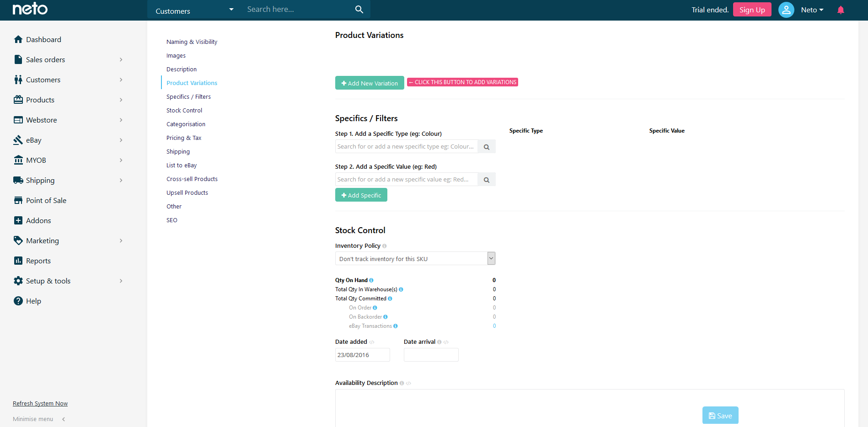Click info icon beside On Backorder

[x=386, y=317]
